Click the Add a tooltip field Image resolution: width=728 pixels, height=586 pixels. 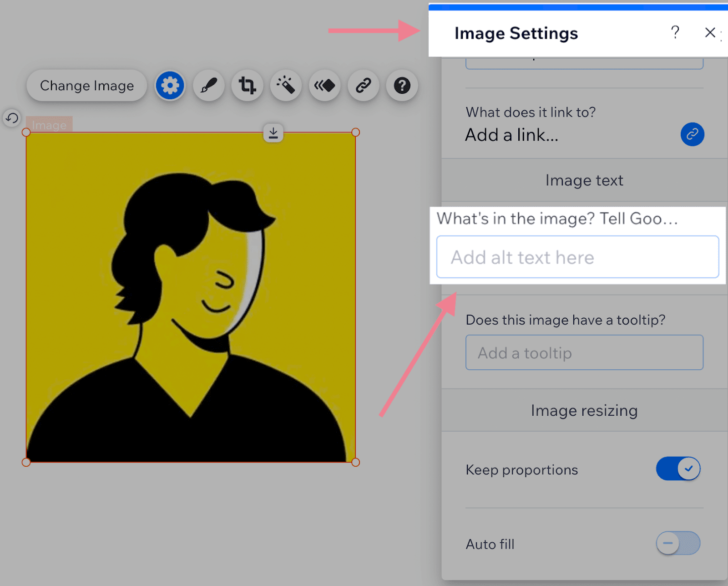pyautogui.click(x=584, y=352)
